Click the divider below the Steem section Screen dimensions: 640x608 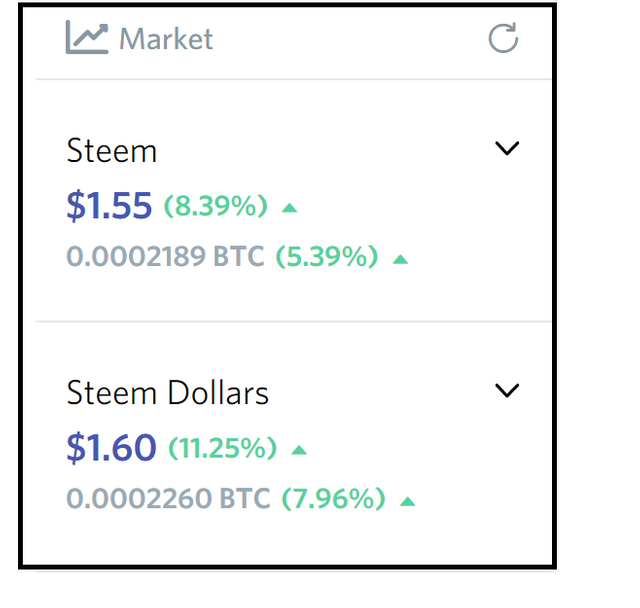tap(293, 322)
